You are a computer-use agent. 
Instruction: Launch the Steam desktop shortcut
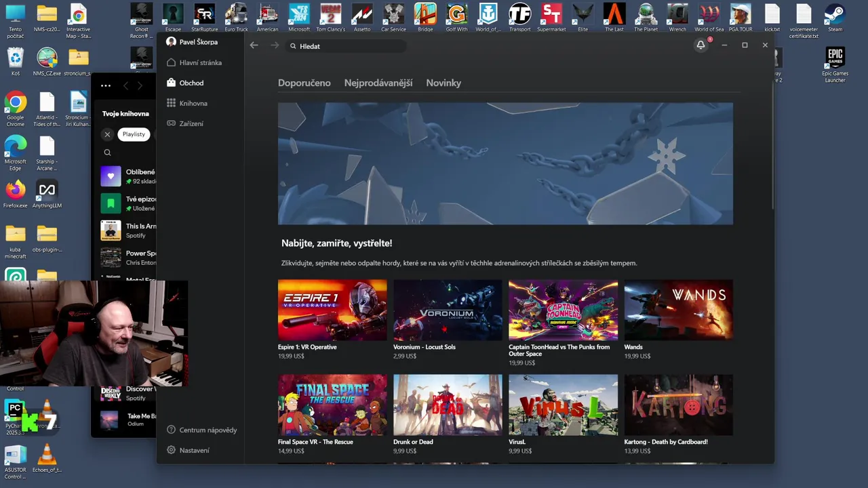click(x=835, y=18)
